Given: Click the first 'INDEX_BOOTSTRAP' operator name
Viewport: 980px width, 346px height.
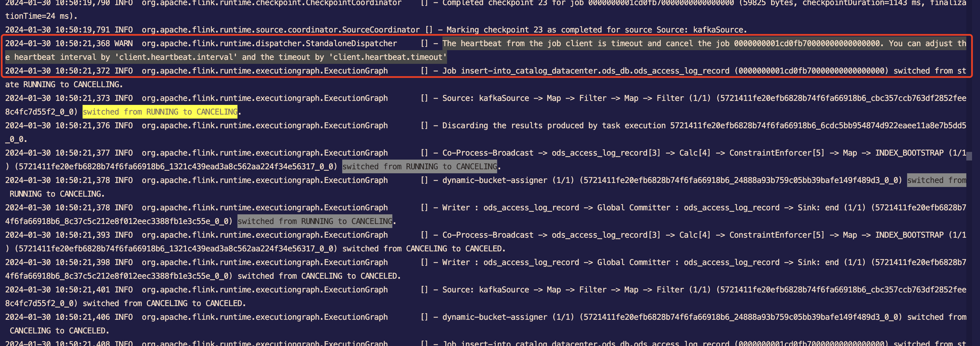Looking at the screenshot, I should (x=909, y=153).
